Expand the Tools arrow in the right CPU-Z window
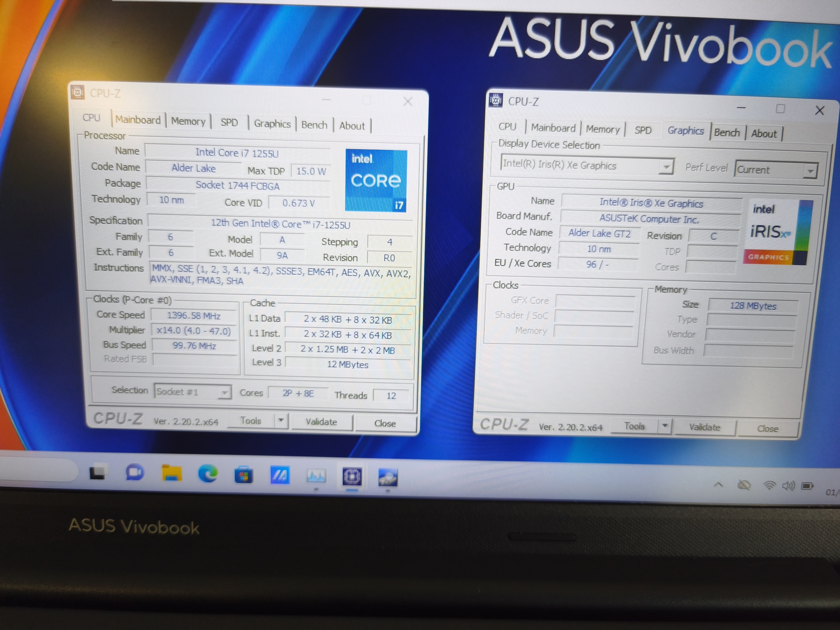 click(x=665, y=426)
